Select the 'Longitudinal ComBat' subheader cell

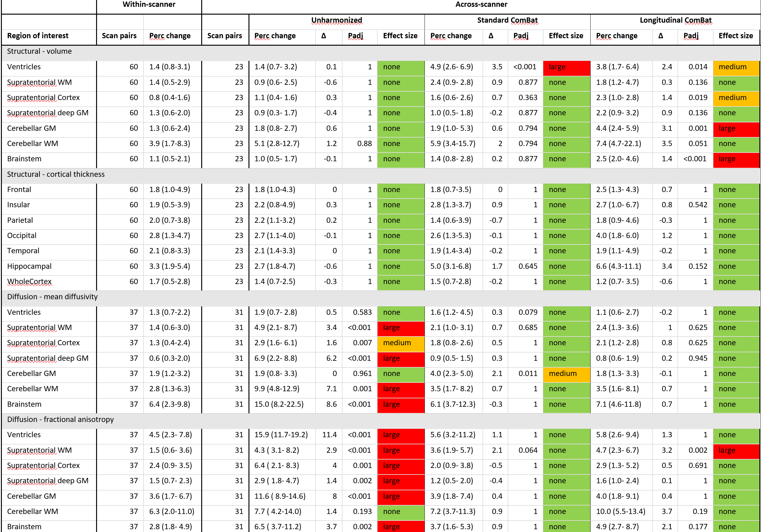(x=675, y=21)
